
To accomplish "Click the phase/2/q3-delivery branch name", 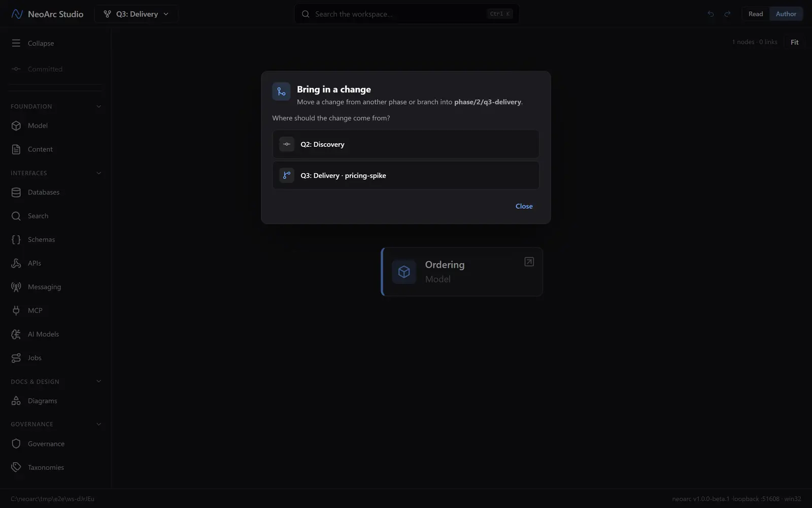I will click(487, 102).
